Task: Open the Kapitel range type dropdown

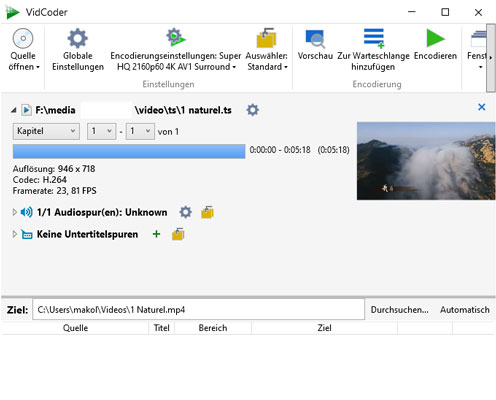Action: [46, 131]
